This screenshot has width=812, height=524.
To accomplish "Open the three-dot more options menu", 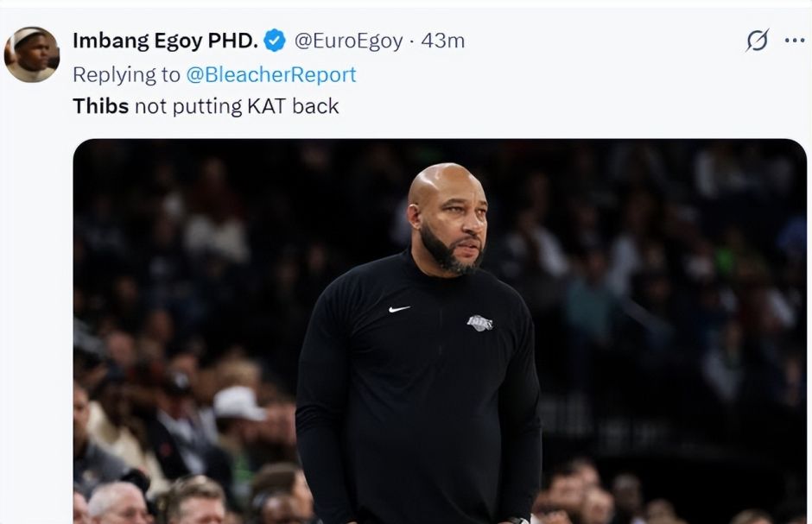I will point(795,41).
